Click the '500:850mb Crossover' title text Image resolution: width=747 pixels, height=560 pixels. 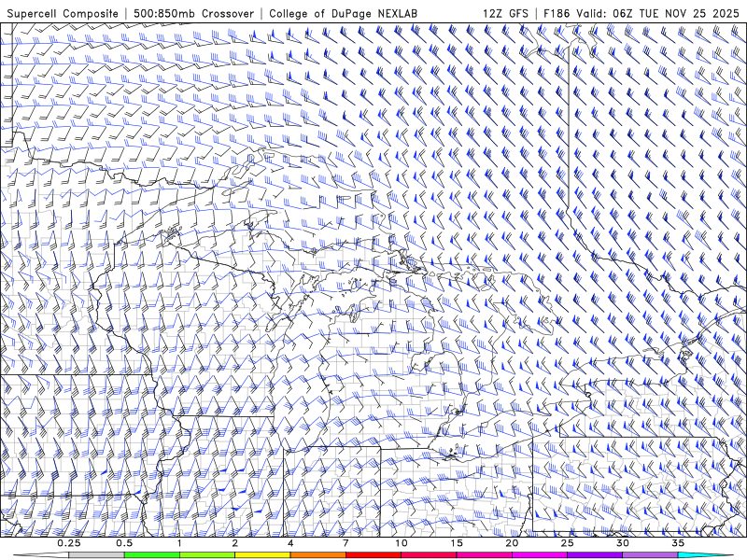193,13
